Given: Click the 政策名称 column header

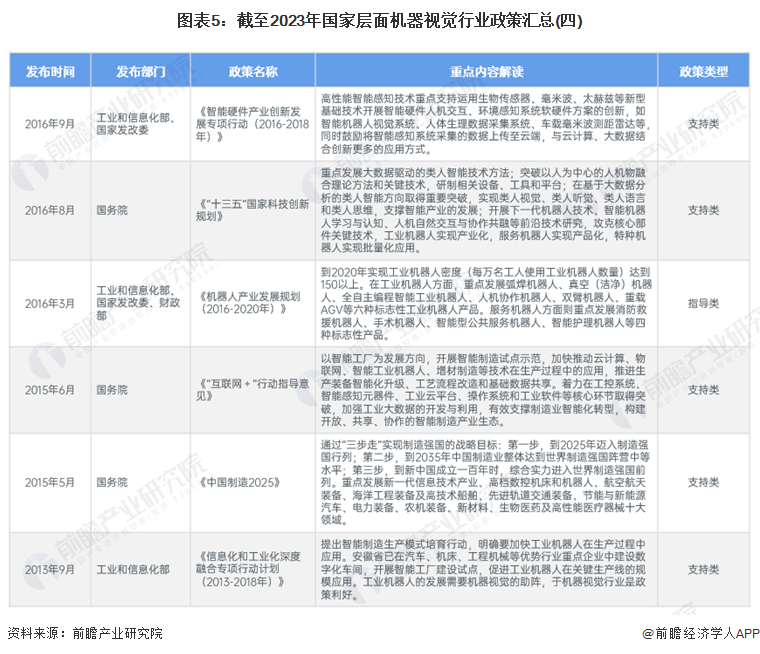Looking at the screenshot, I should pos(253,72).
